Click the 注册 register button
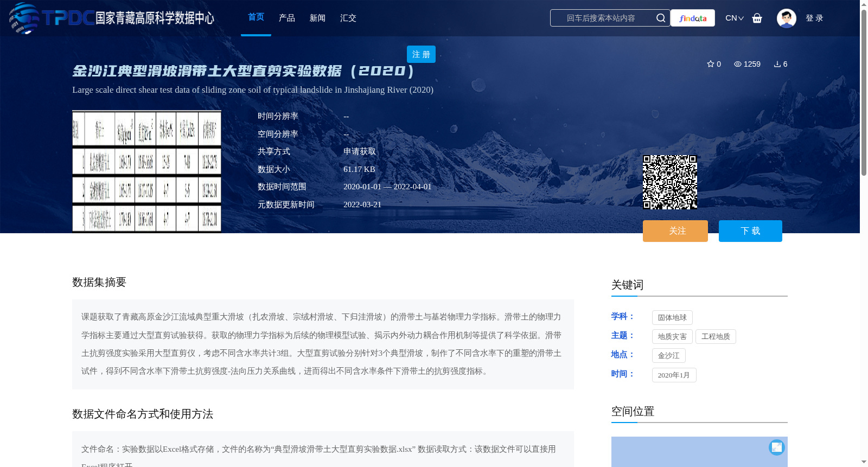Image resolution: width=868 pixels, height=467 pixels. [421, 54]
